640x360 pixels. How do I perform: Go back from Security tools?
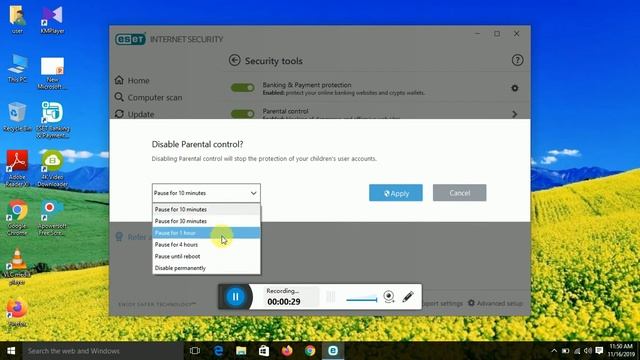(x=235, y=60)
